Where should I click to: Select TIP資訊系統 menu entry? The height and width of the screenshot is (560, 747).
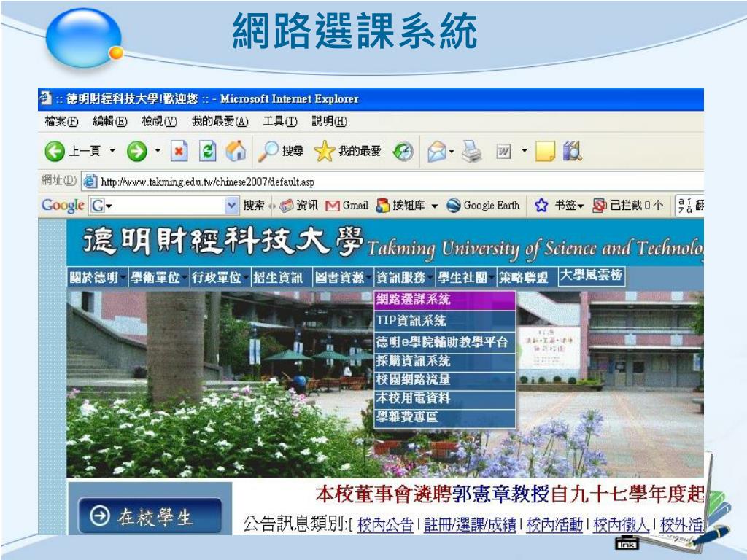444,321
